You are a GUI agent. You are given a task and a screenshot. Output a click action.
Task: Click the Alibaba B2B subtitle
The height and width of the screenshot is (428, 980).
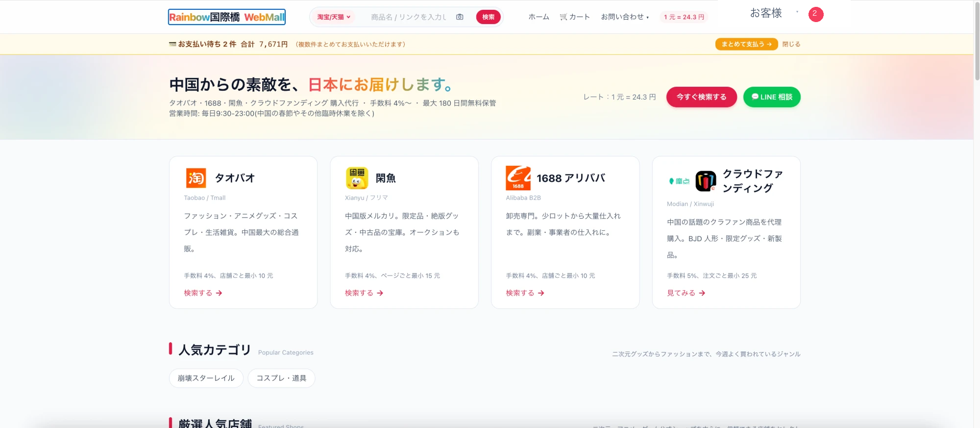click(523, 198)
